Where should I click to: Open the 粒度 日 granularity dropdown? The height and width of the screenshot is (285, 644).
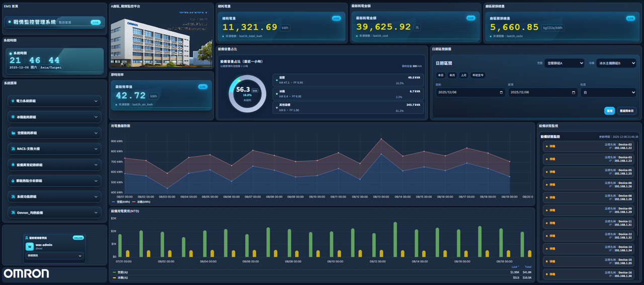tap(608, 93)
